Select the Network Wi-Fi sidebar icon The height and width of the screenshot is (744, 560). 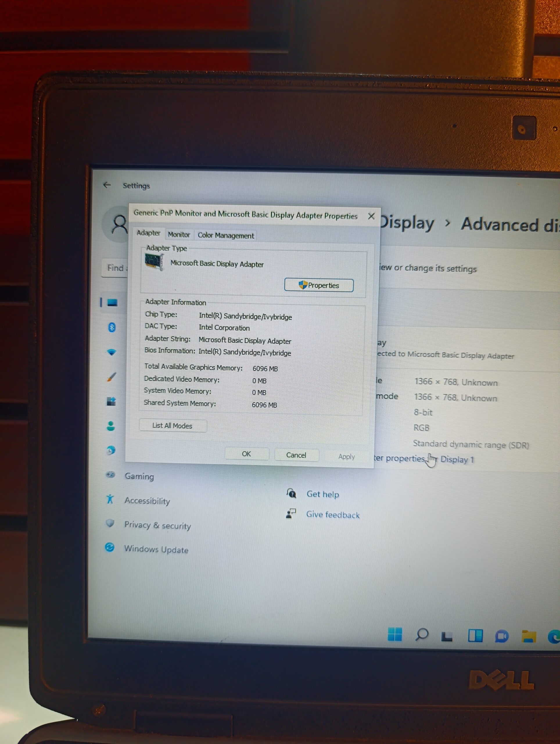pos(112,352)
